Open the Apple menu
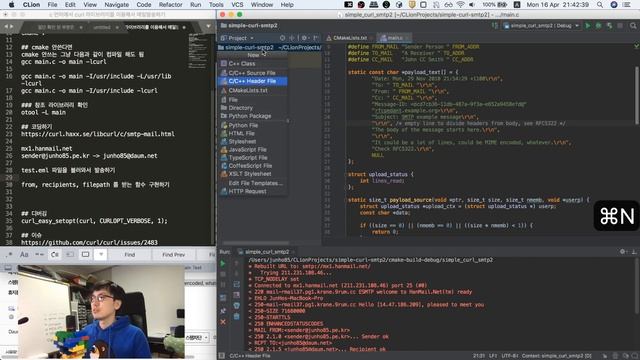Image resolution: width=640 pixels, height=360 pixels. tap(11, 4)
